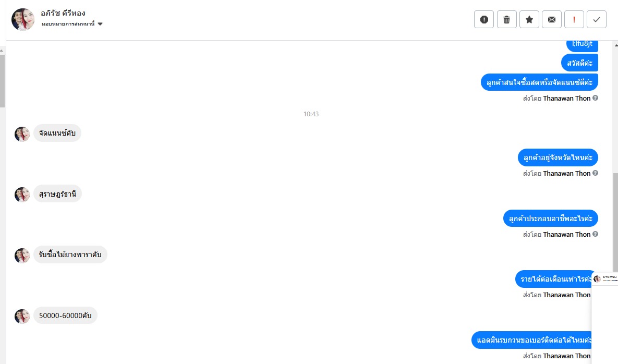Mark conversation done with checkmark icon
This screenshot has width=618, height=364.
click(x=597, y=19)
